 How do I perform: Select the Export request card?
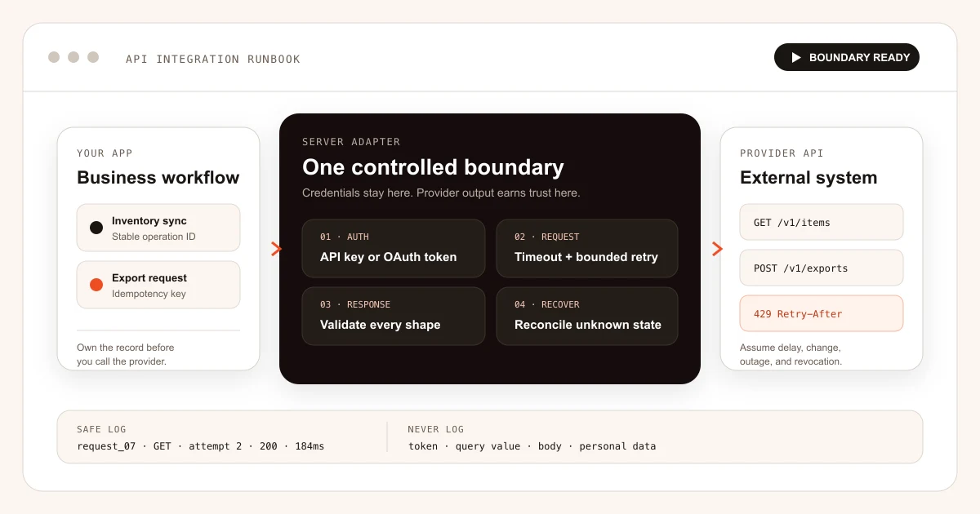point(158,285)
